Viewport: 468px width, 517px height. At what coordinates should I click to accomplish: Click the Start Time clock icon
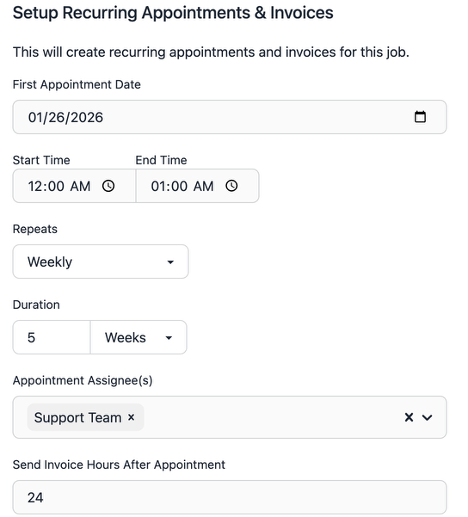click(x=108, y=186)
